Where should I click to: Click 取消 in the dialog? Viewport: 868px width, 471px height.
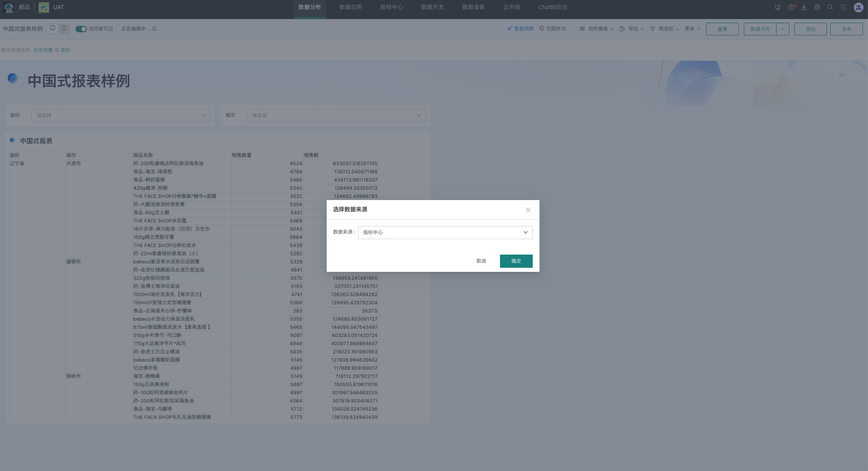(x=481, y=261)
